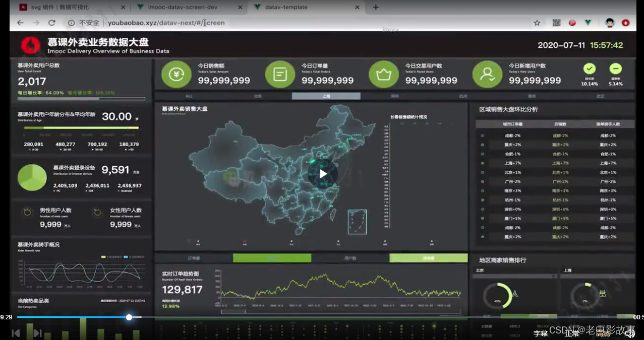Screen dimensions: 644x340
Task: Close the datav-template tab
Action: [358, 8]
